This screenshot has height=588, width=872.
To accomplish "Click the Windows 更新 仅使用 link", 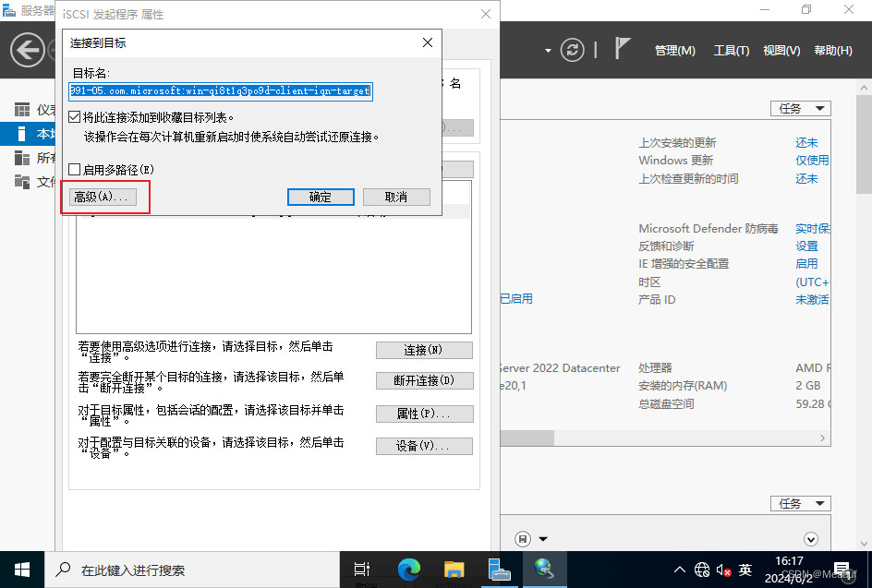I will point(812,161).
